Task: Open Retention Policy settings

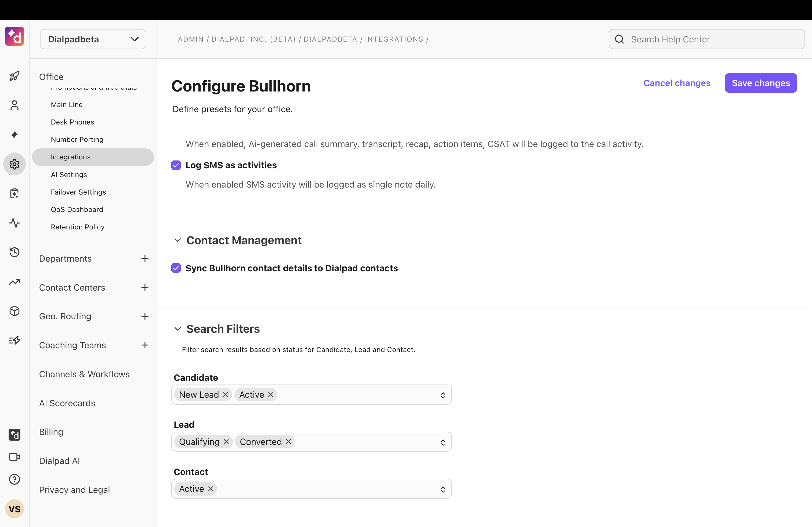Action: click(77, 227)
